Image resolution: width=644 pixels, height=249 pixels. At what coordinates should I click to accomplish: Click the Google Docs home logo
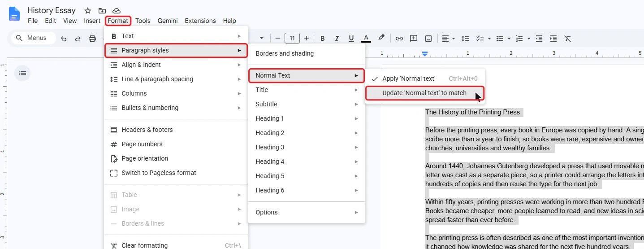click(x=14, y=14)
